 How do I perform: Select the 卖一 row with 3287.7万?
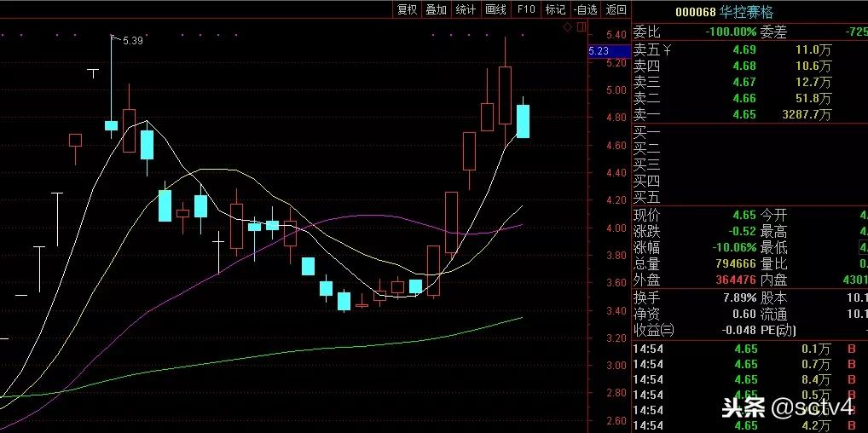pos(750,114)
